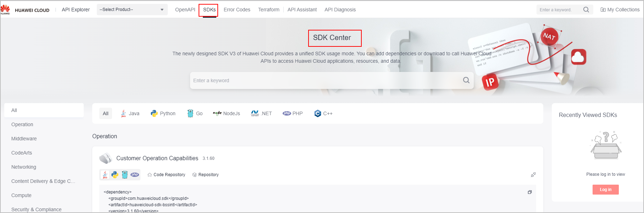The width and height of the screenshot is (644, 213).
Task: Click the Customer Operation Capabilities title
Action: (x=157, y=158)
